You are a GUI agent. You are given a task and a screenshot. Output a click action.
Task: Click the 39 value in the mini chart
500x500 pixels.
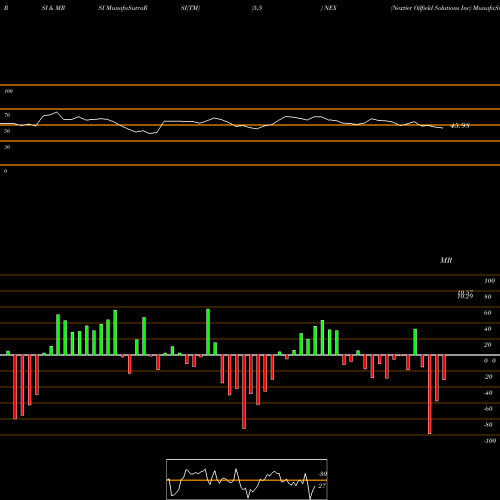click(x=323, y=474)
